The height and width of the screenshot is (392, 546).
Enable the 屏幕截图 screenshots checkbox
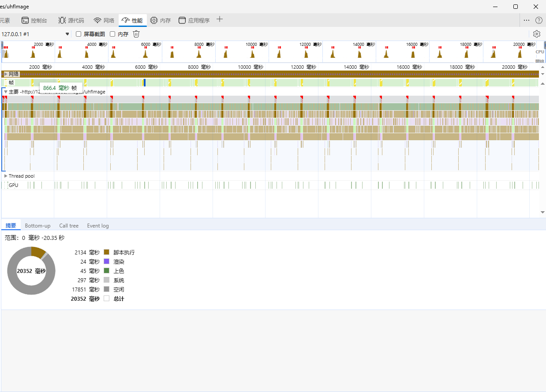coord(79,34)
